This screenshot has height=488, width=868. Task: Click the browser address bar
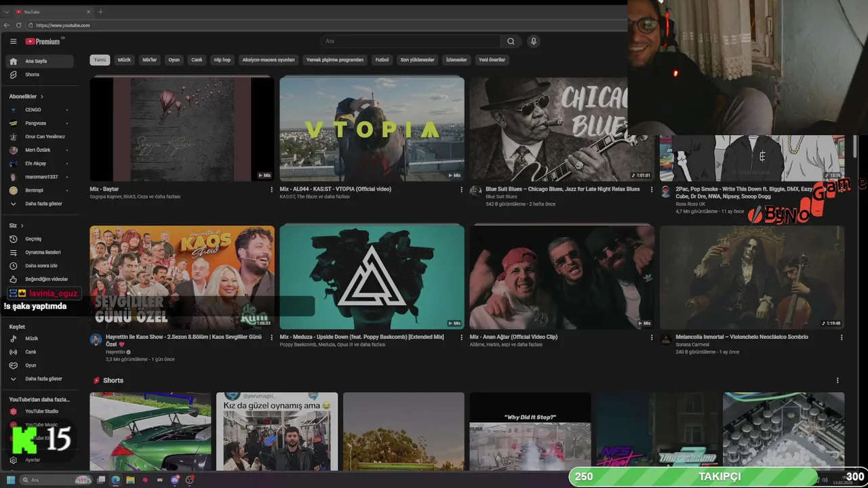[x=325, y=25]
